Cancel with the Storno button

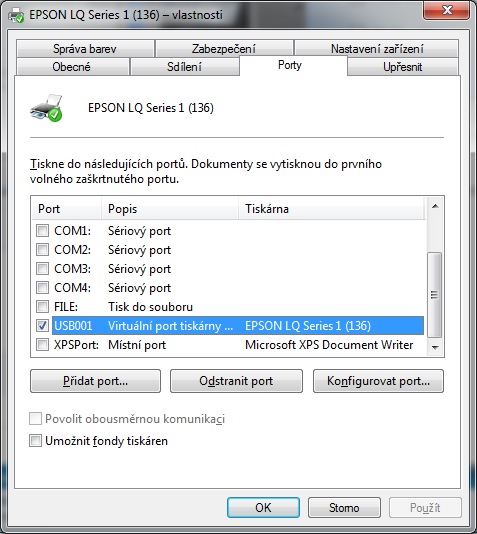click(344, 507)
